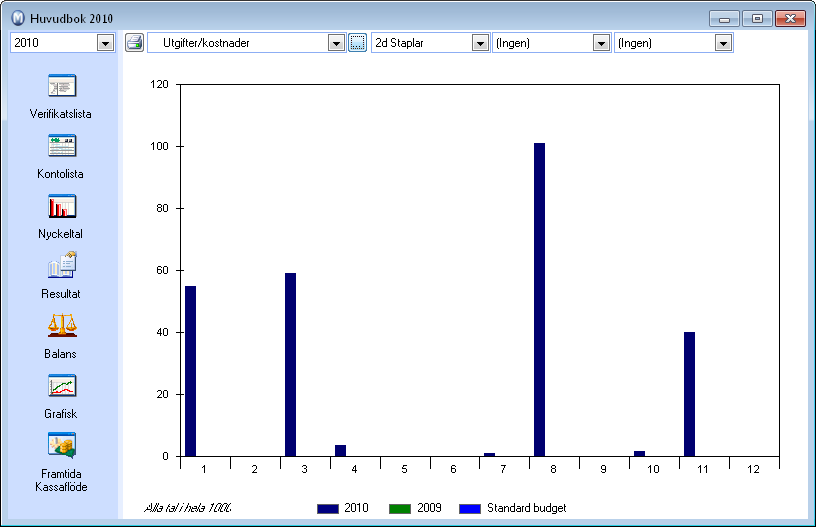
Task: Click the Resultat label
Action: coord(60,294)
